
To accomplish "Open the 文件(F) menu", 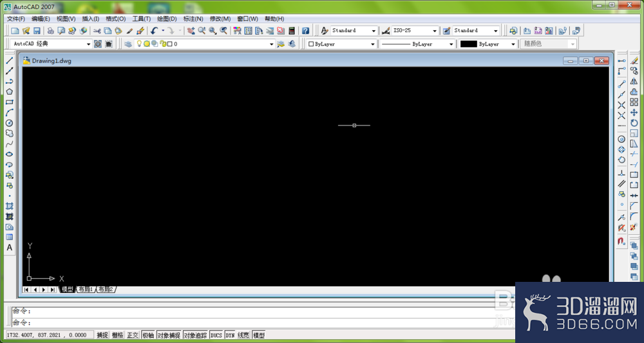I will 16,19.
